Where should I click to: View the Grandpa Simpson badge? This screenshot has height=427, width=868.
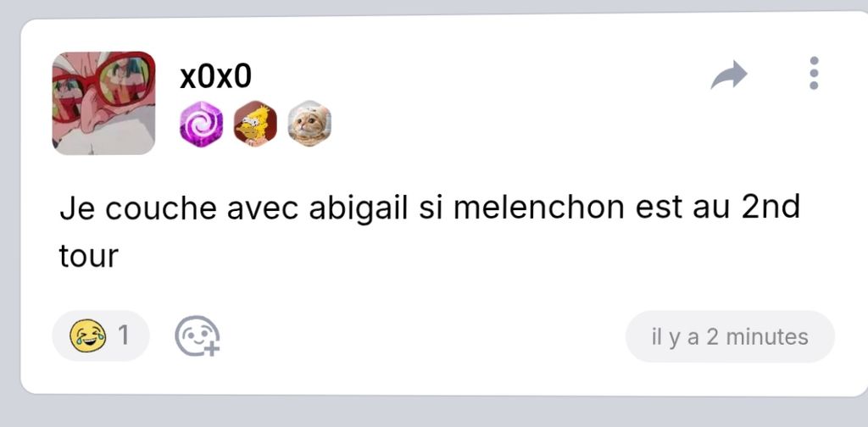pos(255,124)
